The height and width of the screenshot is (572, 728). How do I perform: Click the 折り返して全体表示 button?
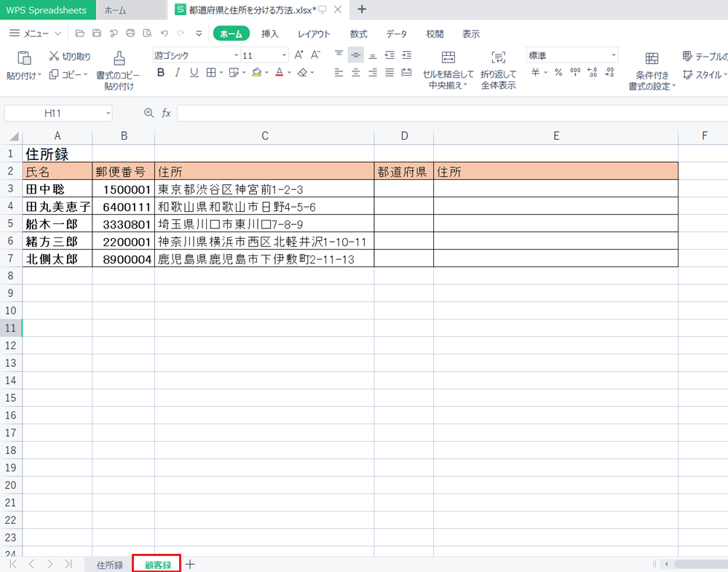498,71
